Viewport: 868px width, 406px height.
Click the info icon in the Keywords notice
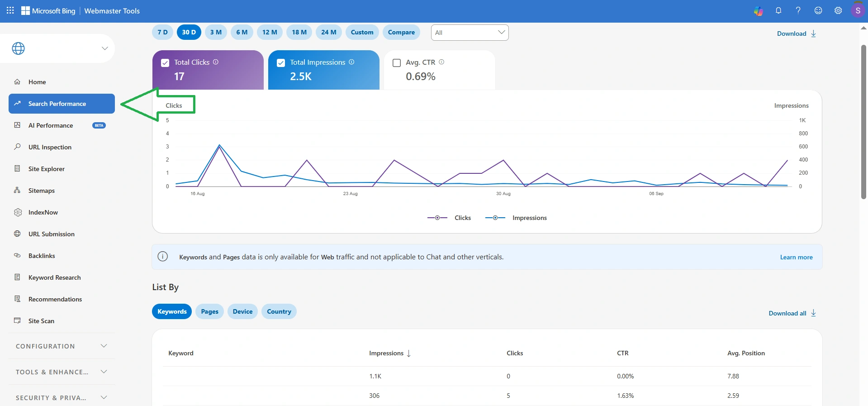[162, 257]
